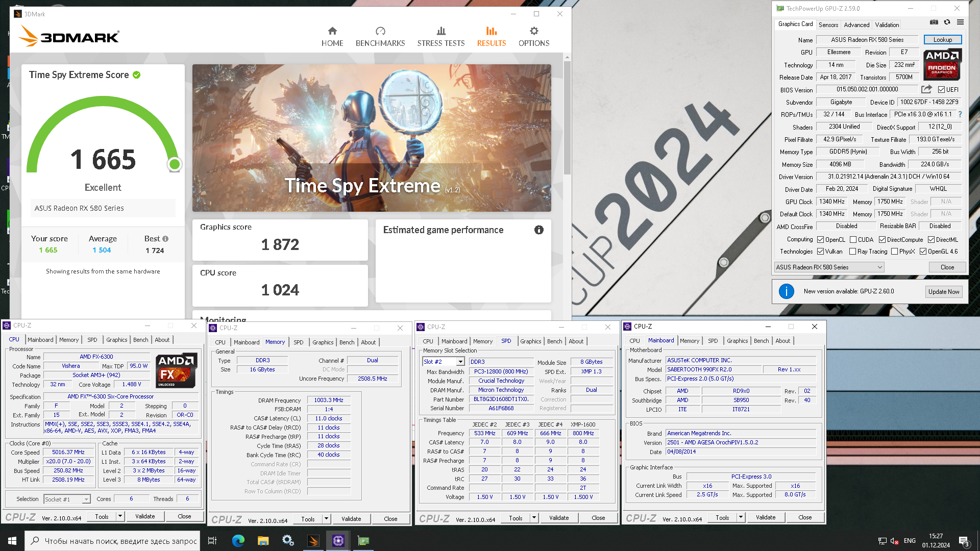Image resolution: width=980 pixels, height=551 pixels.
Task: Open the Graphics tab in CPU-Z Memory window
Action: coord(323,342)
